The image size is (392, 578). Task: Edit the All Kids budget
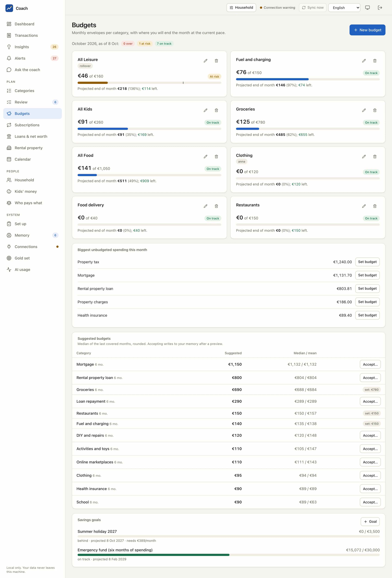point(205,110)
